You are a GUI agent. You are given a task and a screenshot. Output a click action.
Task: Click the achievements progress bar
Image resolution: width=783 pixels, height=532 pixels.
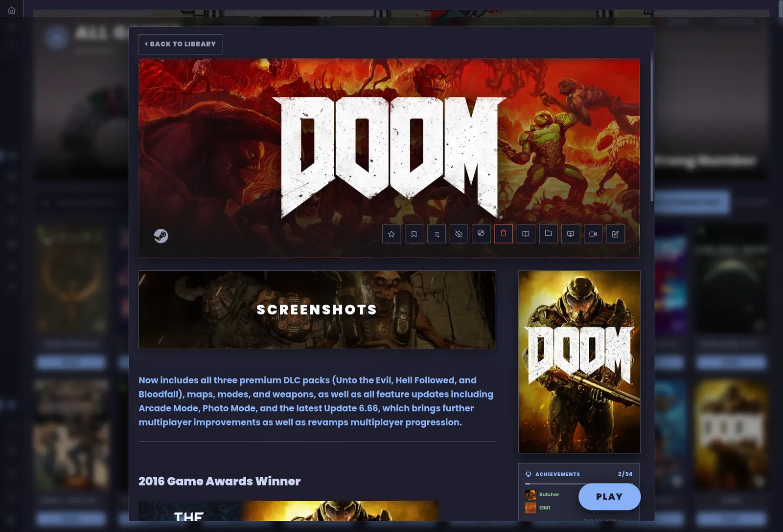coord(579,484)
